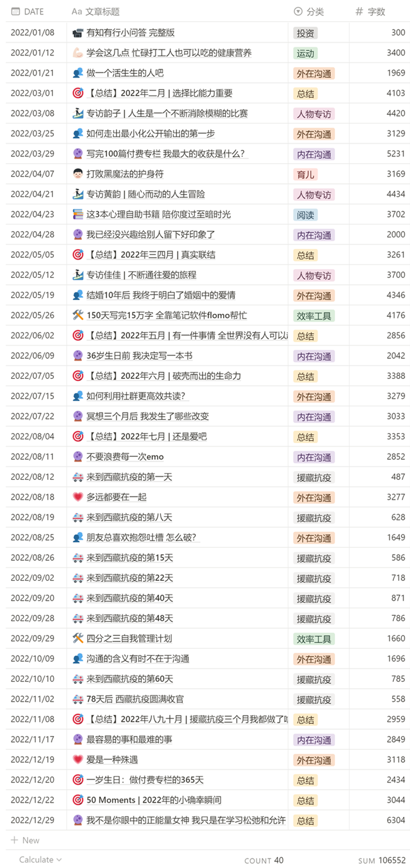Click the books icon beside 这3本心理自助书籍
410x868 pixels.
(78, 214)
